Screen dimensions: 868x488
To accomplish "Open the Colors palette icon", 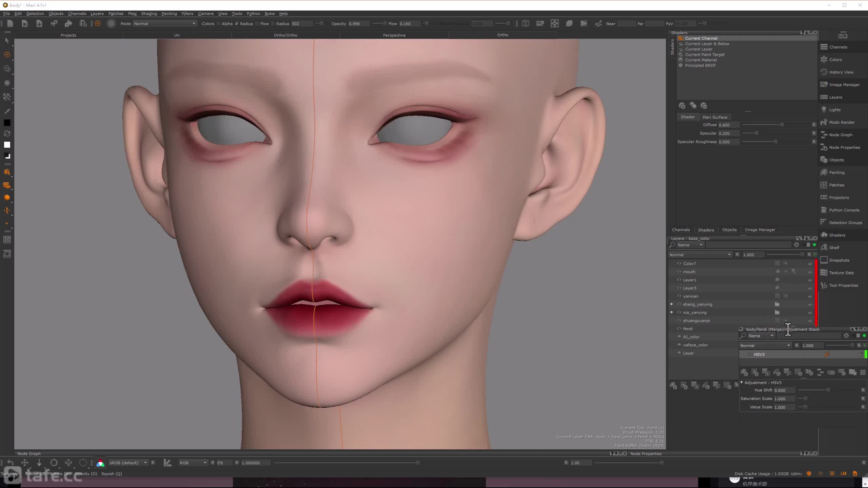I will [824, 60].
